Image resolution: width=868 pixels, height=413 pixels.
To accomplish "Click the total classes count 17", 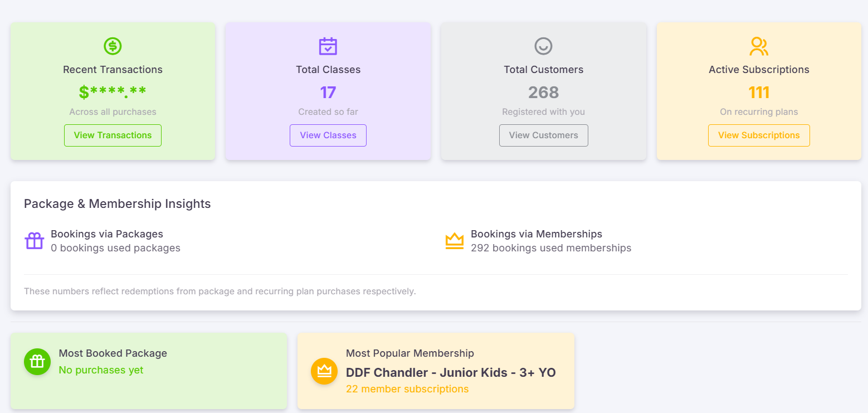I will 328,93.
